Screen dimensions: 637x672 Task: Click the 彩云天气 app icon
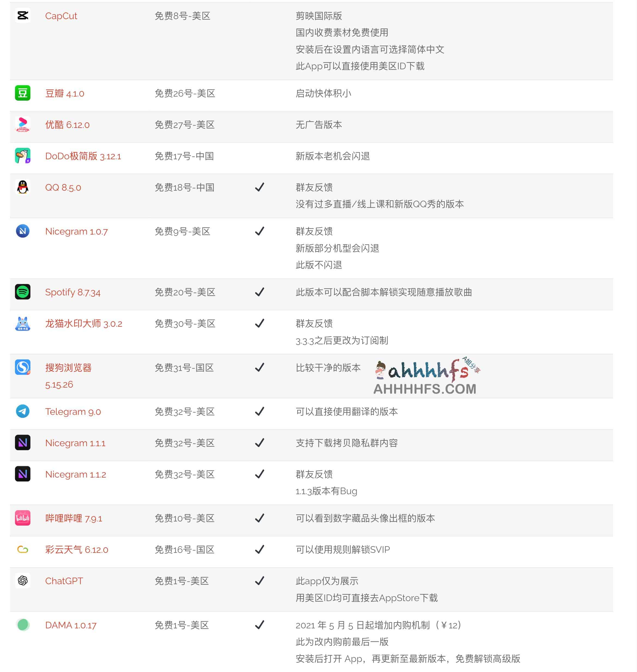pyautogui.click(x=23, y=549)
